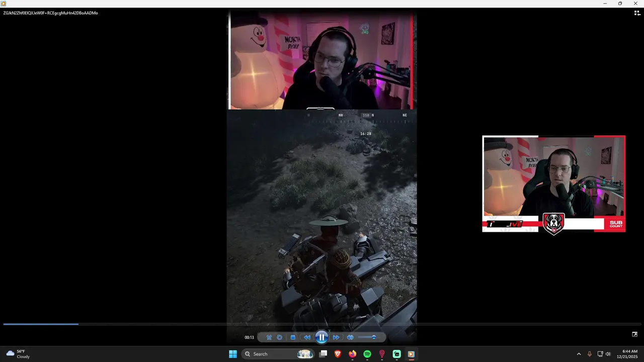
Task: Click the streamer webcam overlay on the right
Action: (x=554, y=184)
